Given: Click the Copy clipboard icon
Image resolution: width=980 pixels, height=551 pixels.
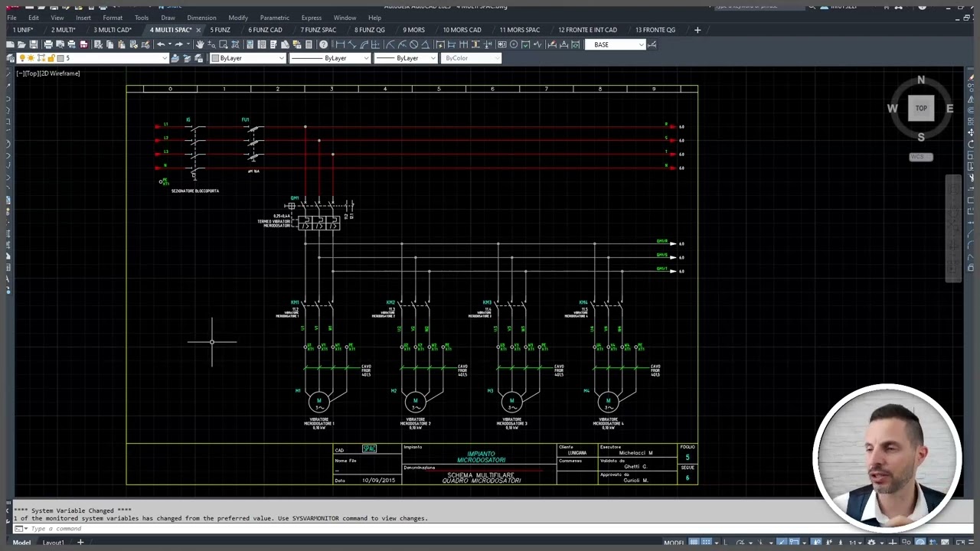Looking at the screenshot, I should [x=109, y=44].
